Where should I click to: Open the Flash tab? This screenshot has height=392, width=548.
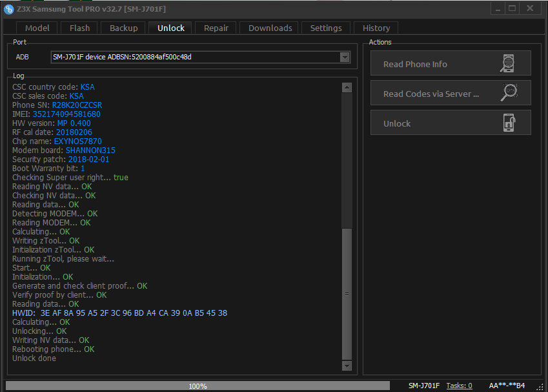tap(79, 28)
